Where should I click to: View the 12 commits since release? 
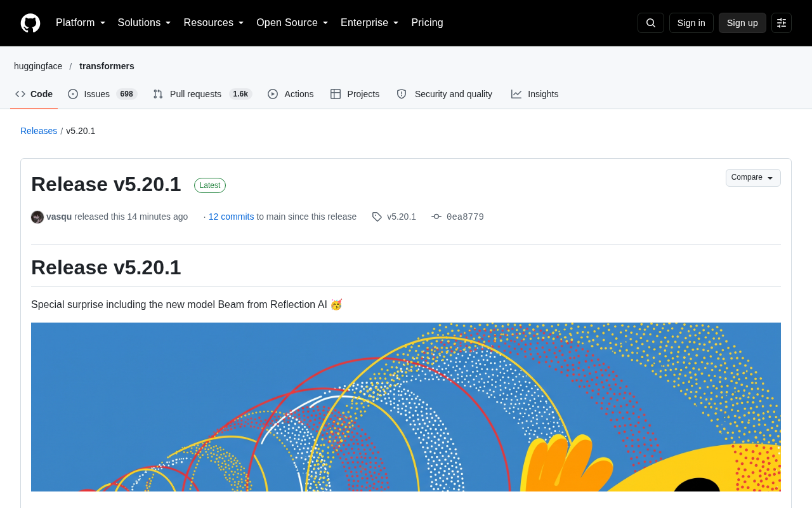coord(232,217)
